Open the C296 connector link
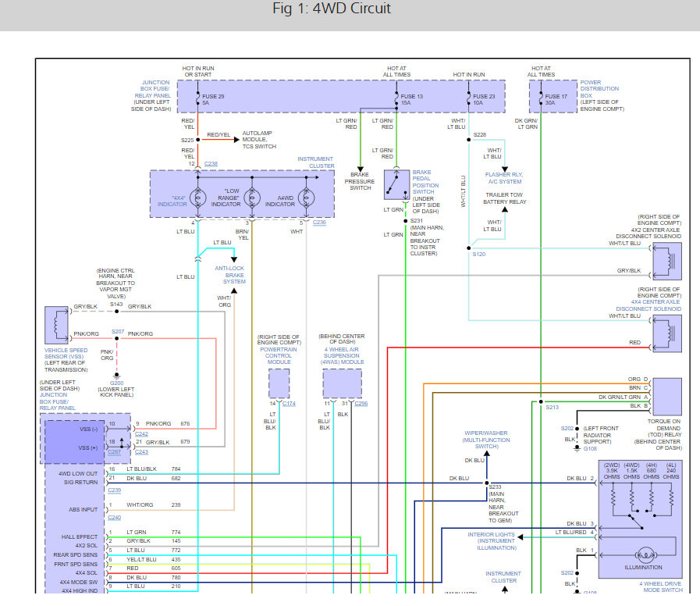The image size is (700, 606). [x=361, y=404]
